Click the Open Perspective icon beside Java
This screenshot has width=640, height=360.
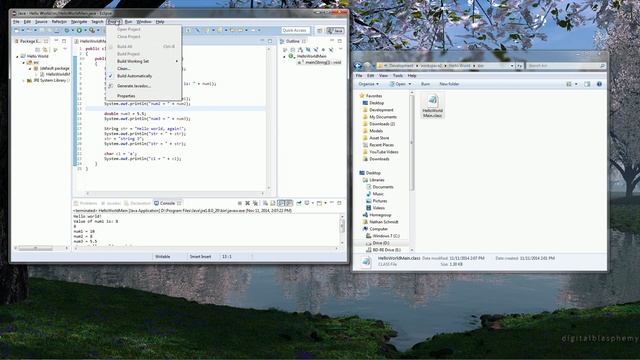pos(320,31)
